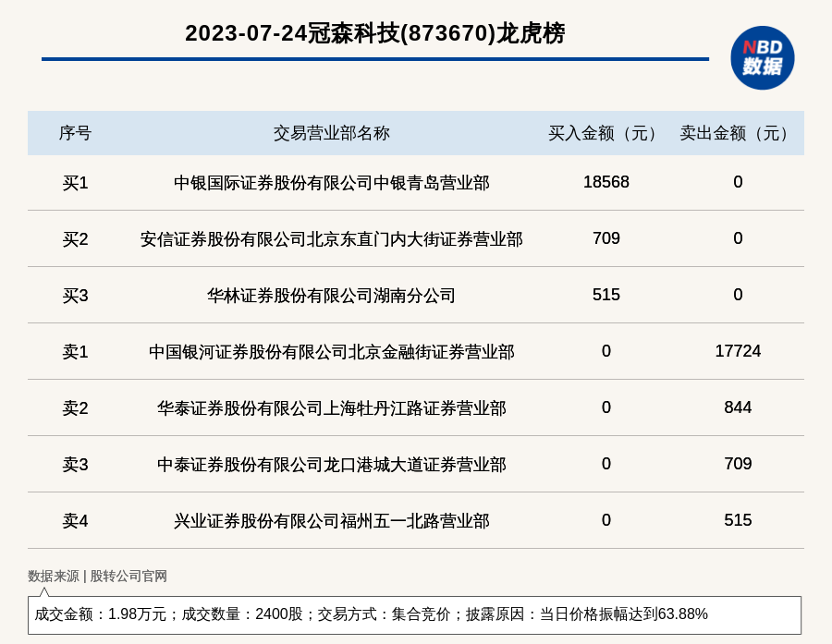Select 安信证券 北京东直门内大街 entry
This screenshot has width=832, height=644.
[x=331, y=239]
